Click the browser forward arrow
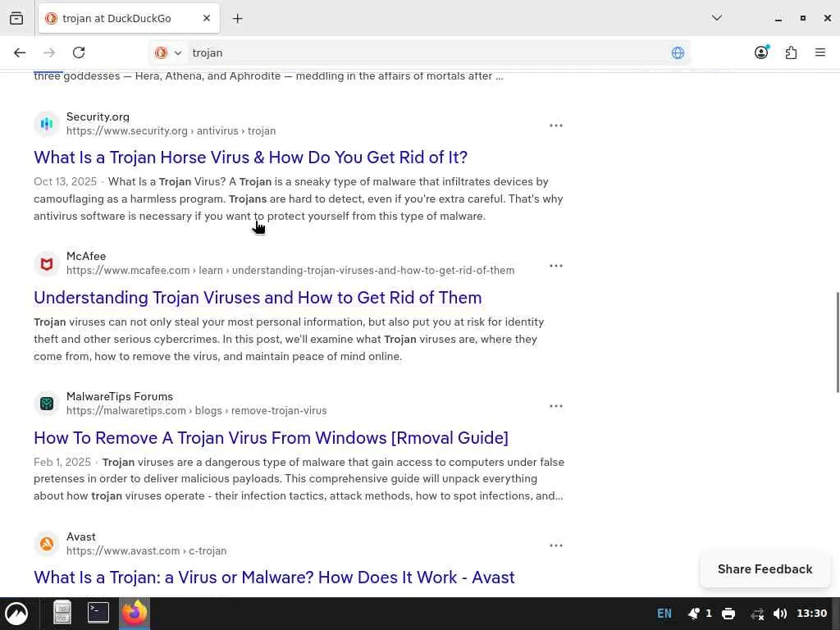 point(49,52)
